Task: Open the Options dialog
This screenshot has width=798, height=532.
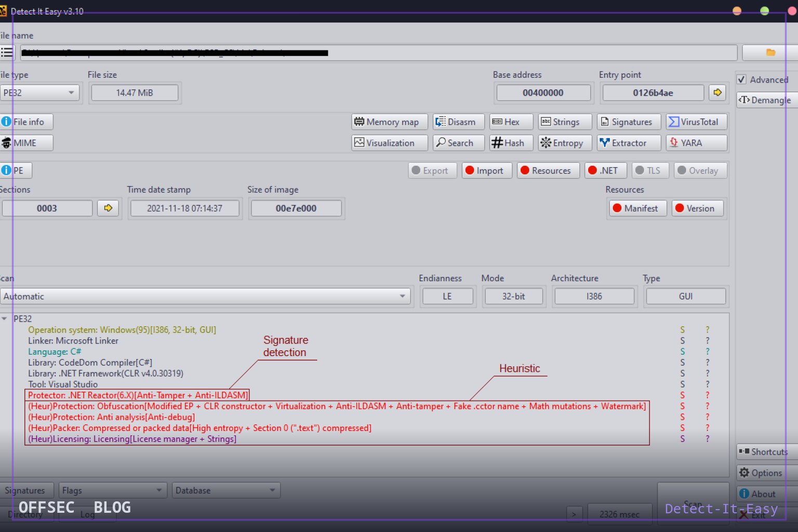Action: pyautogui.click(x=766, y=473)
